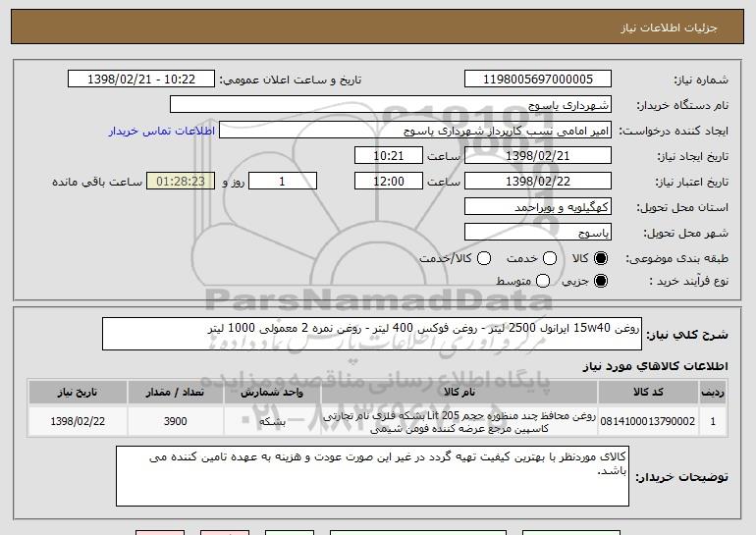The height and width of the screenshot is (535, 756).
Task: Click the buyer notes text area
Action: [372, 476]
